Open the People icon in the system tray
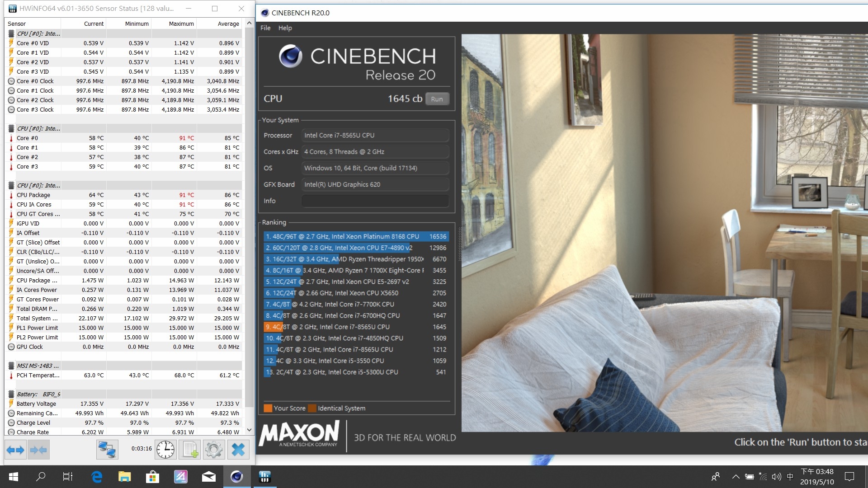The image size is (868, 488). click(x=716, y=477)
